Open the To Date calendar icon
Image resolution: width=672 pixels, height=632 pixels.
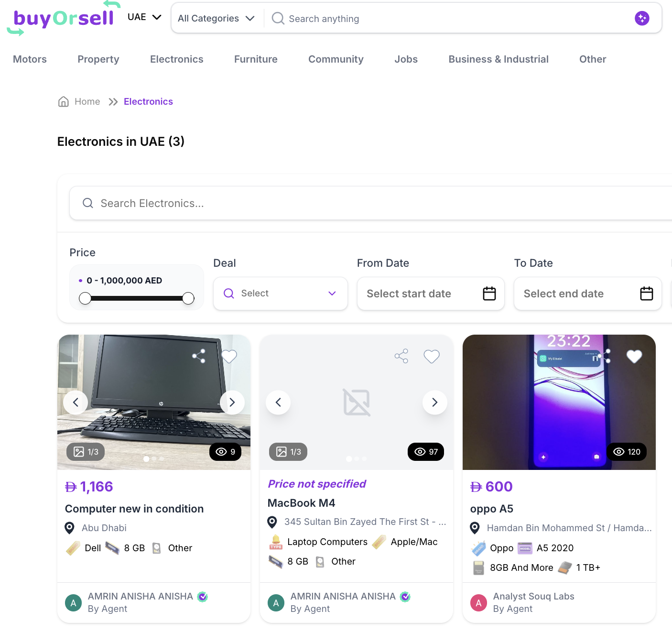[x=647, y=294]
